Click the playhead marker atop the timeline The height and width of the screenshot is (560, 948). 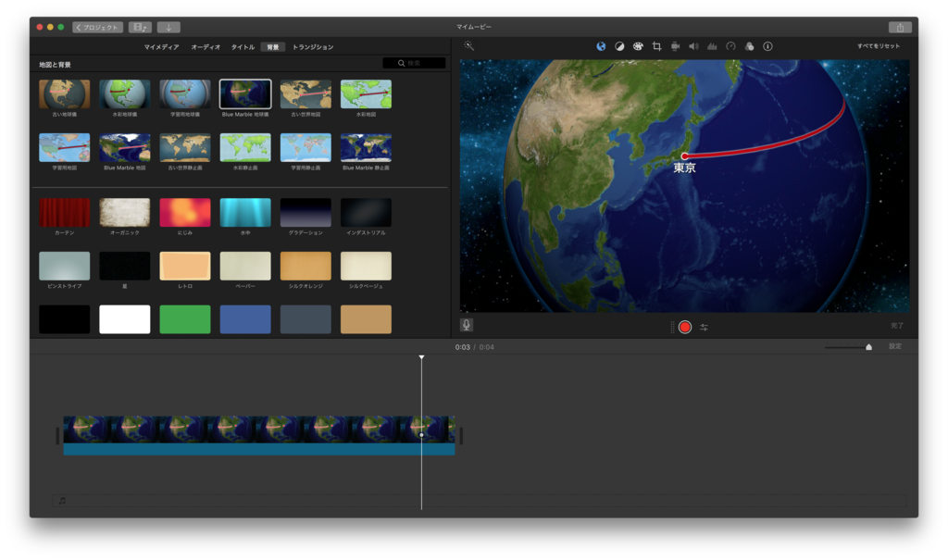[x=421, y=357]
